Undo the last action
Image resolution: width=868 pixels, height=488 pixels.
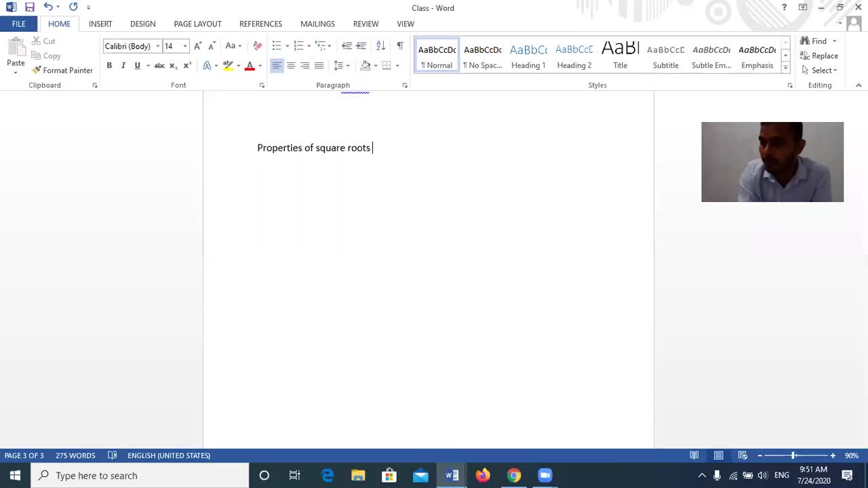pos(47,7)
